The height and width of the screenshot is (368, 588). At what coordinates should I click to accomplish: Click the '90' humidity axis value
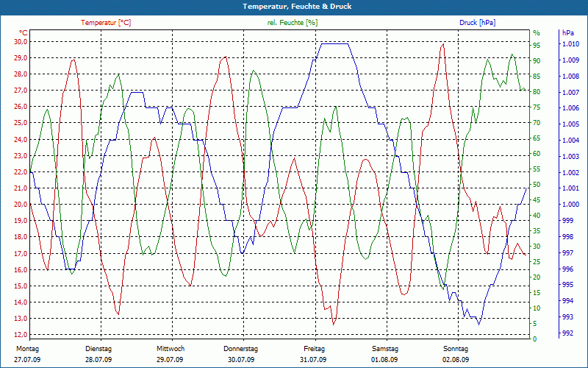click(x=537, y=61)
